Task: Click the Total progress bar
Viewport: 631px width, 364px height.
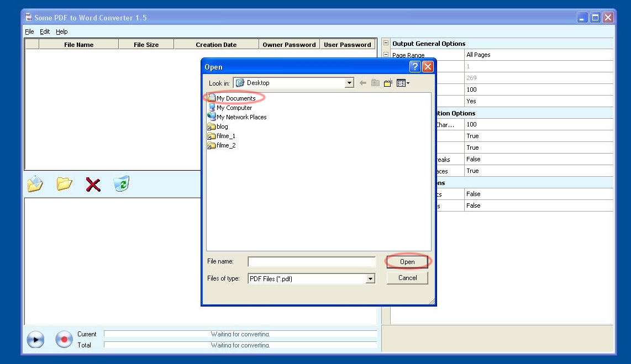Action: click(x=240, y=345)
